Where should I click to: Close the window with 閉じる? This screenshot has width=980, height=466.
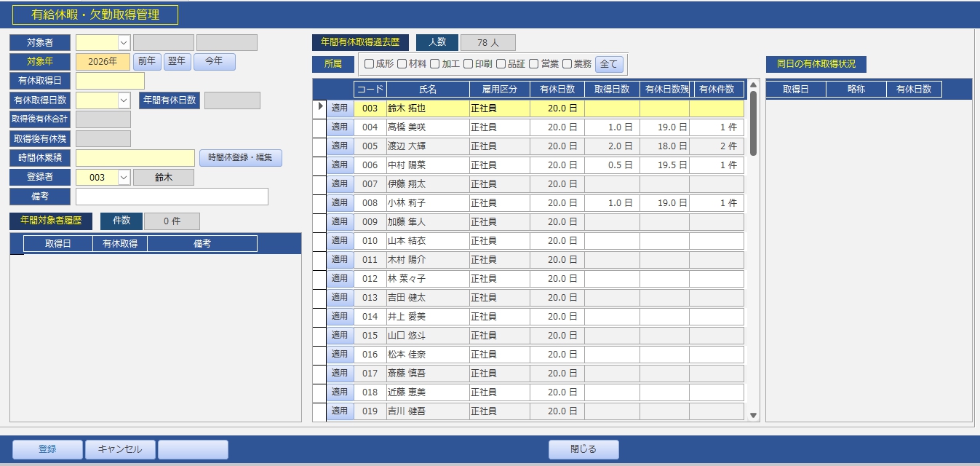[x=583, y=449]
